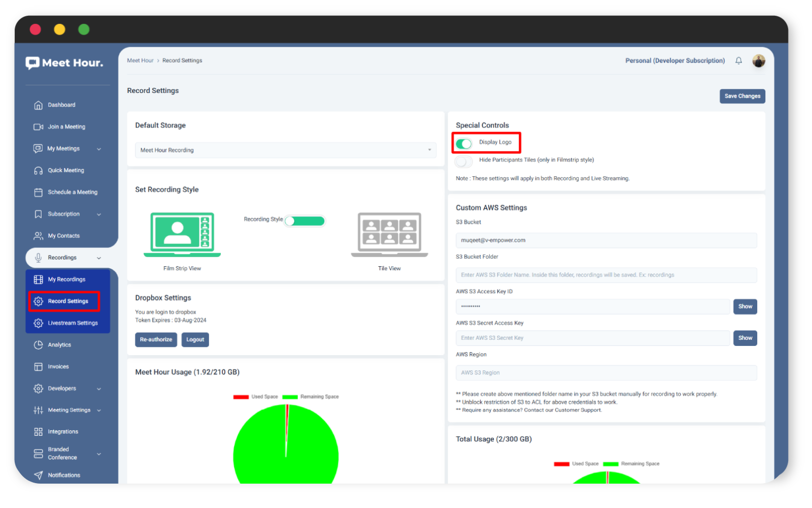This screenshot has width=812, height=508.
Task: Open the user profile avatar
Action: click(758, 61)
